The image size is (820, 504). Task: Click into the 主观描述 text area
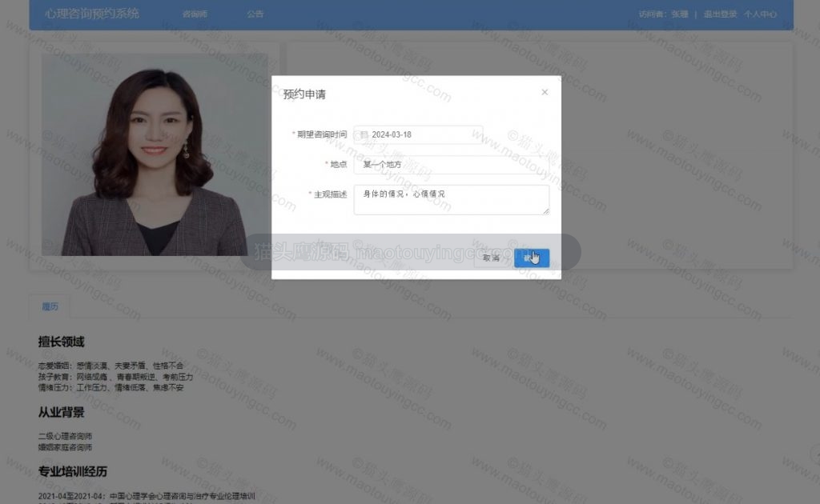point(452,199)
